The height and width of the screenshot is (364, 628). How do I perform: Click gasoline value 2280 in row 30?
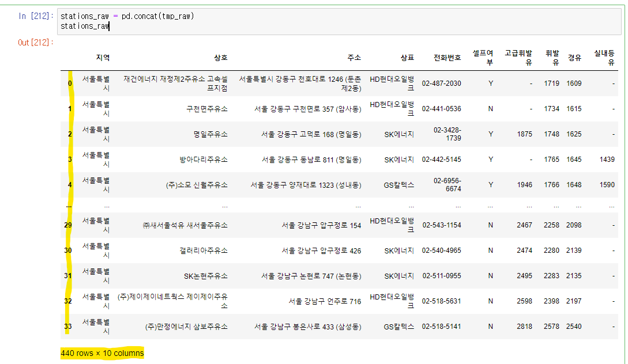tap(551, 251)
